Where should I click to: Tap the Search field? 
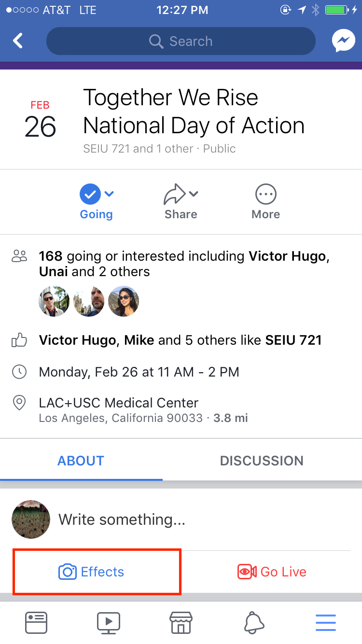click(x=181, y=41)
